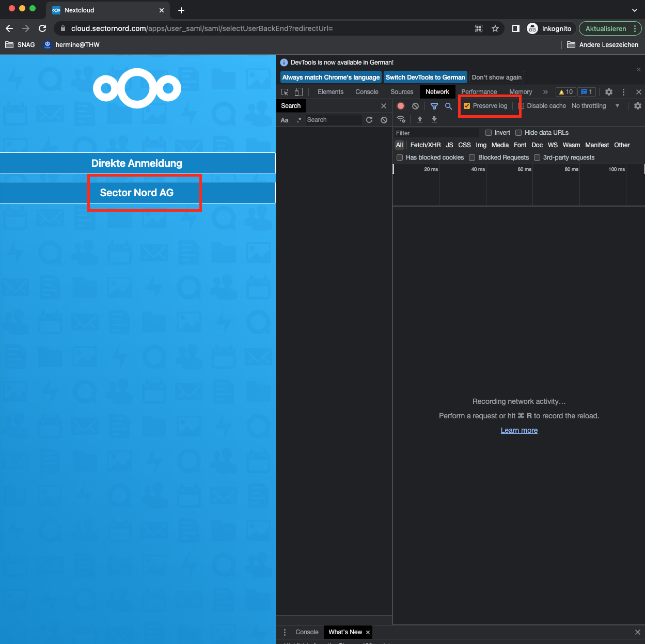This screenshot has height=644, width=645.
Task: Open DevTools three-dot customize menu
Action: [x=623, y=92]
